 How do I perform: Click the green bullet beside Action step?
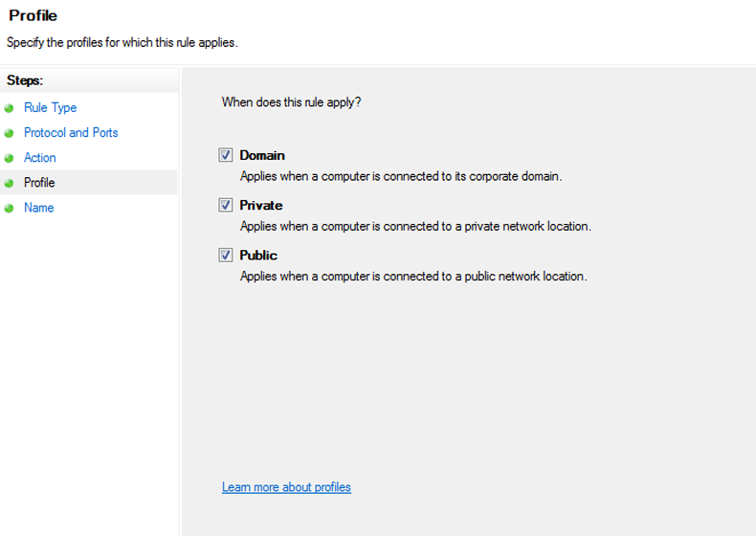(10, 158)
